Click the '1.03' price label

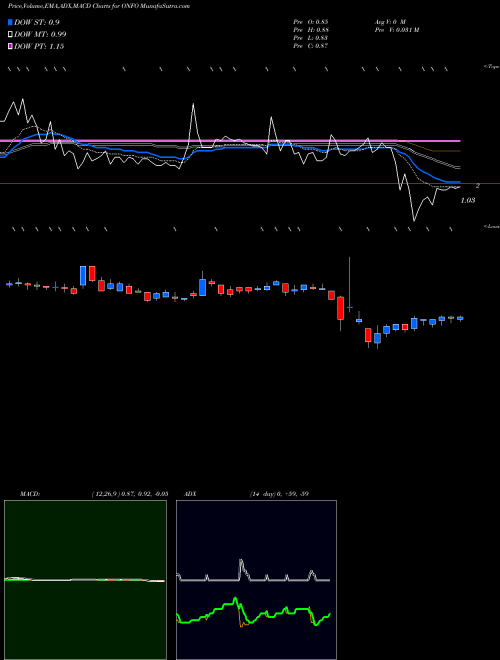(468, 200)
